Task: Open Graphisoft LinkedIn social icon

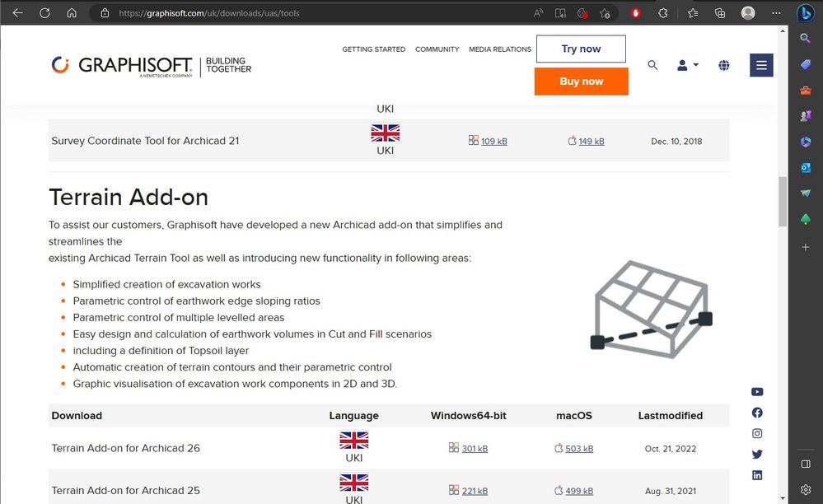Action: 757,475
